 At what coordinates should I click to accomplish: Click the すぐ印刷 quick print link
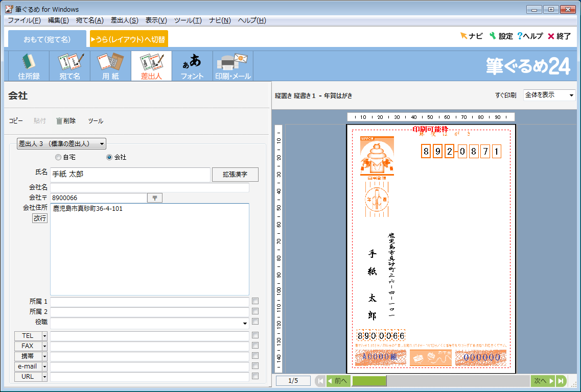[x=505, y=95]
